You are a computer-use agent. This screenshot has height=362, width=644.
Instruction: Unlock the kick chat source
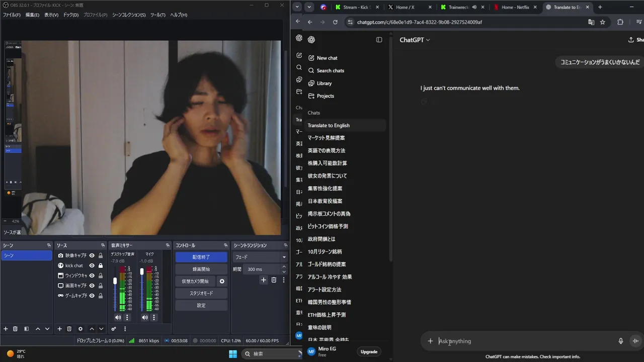pyautogui.click(x=101, y=265)
